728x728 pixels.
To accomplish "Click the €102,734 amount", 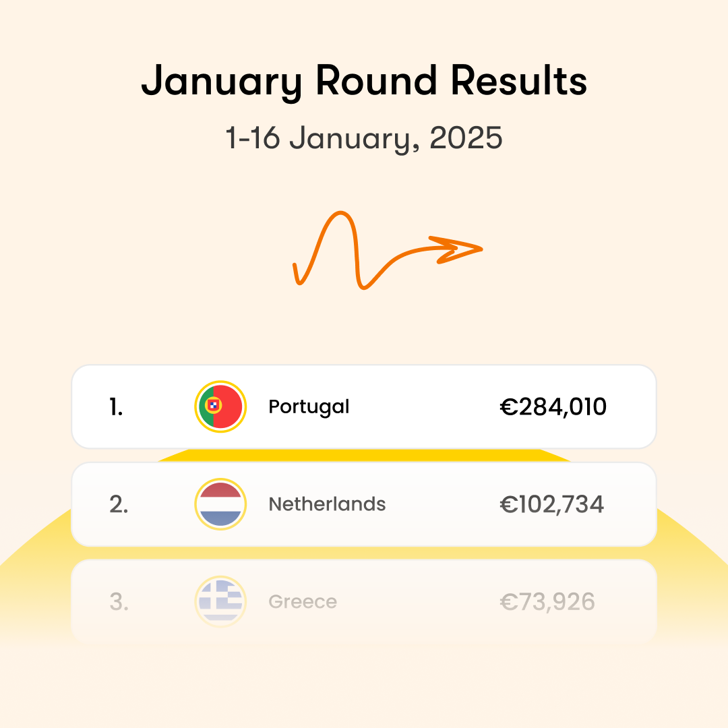I will pos(551,504).
